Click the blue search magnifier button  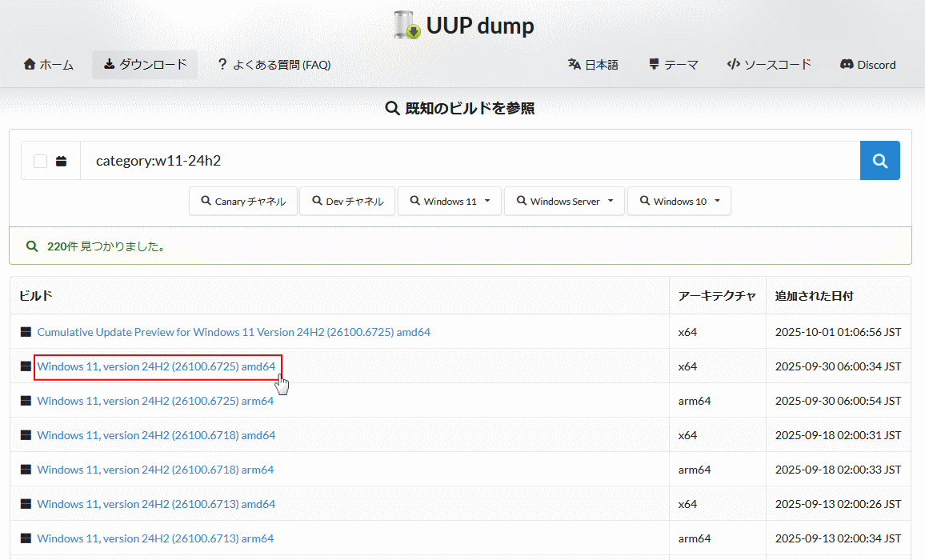click(x=879, y=161)
